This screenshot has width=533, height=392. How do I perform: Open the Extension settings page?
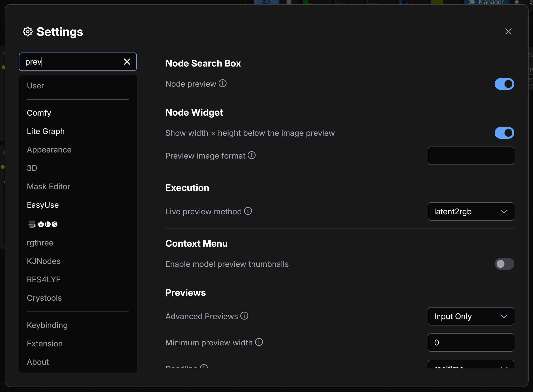[45, 344]
